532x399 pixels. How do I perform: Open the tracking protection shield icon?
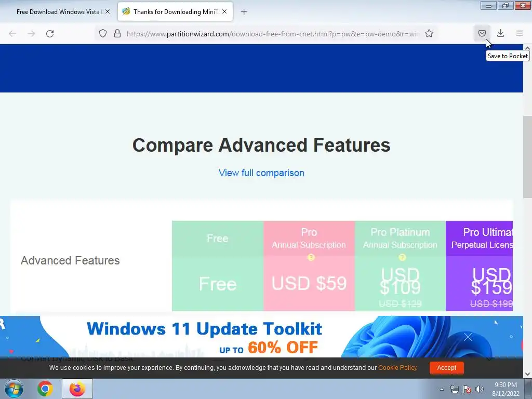pyautogui.click(x=103, y=33)
